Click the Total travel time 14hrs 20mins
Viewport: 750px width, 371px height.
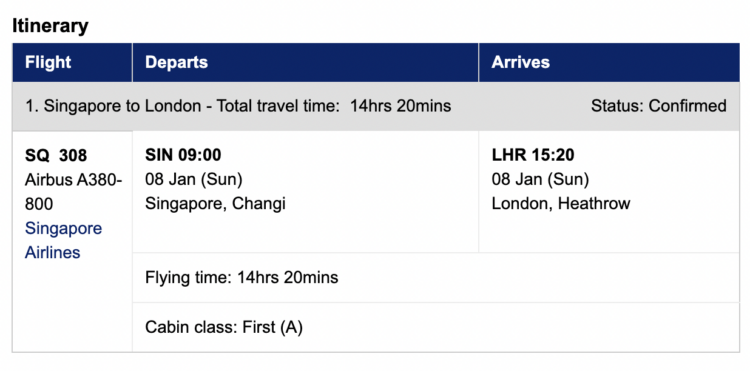point(334,106)
